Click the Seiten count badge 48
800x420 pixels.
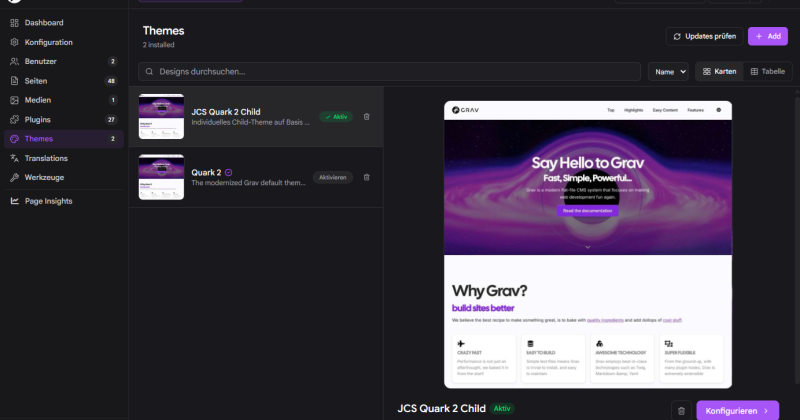(111, 81)
